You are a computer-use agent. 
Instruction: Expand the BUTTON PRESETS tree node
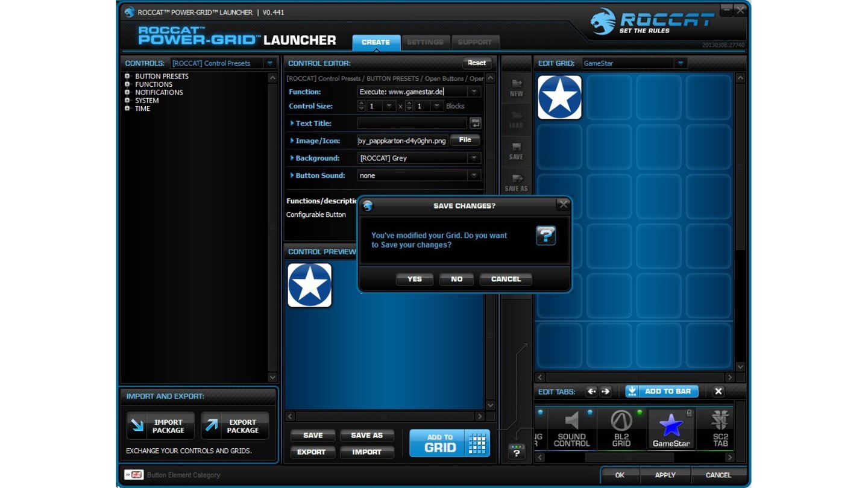click(127, 77)
